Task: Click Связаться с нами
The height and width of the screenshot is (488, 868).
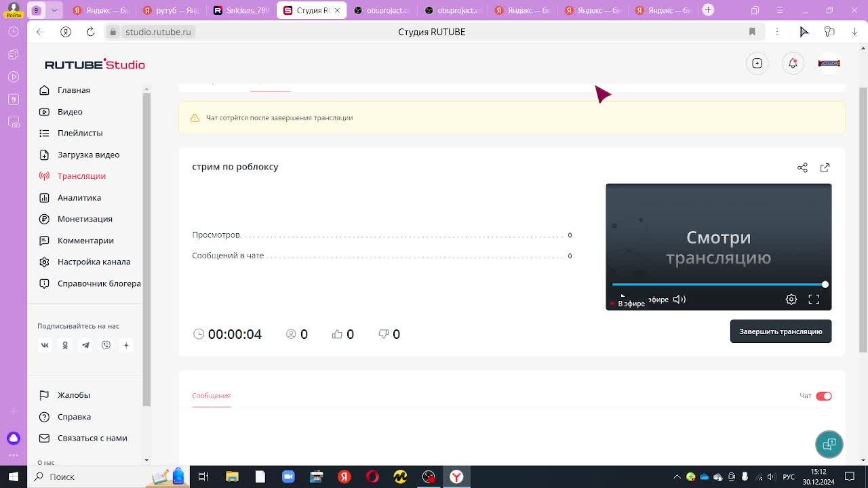Action: click(92, 438)
